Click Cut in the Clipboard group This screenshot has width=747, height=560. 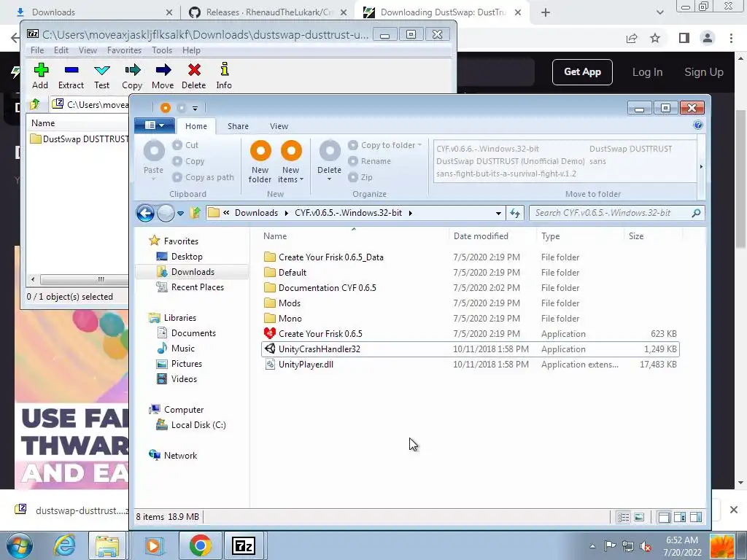[185, 145]
